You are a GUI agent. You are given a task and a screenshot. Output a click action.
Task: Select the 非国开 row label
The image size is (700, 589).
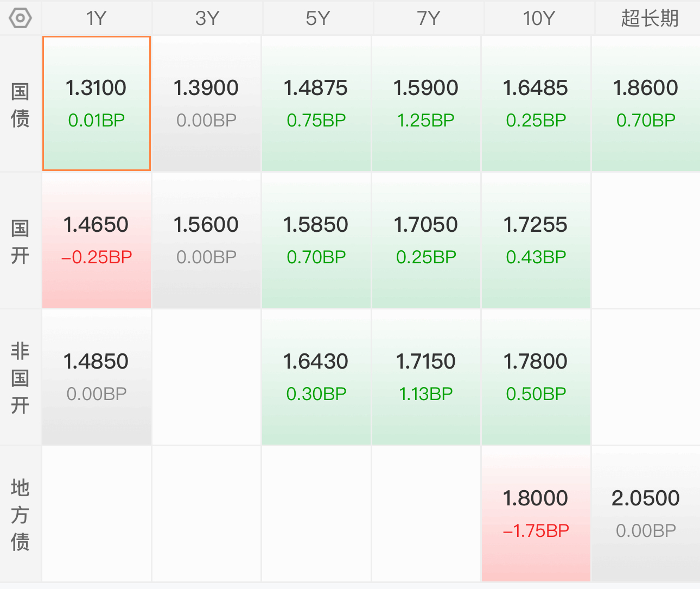[20, 378]
